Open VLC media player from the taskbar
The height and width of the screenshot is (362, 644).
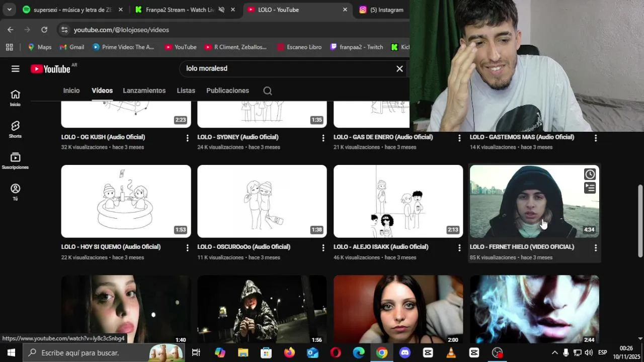pos(451,352)
